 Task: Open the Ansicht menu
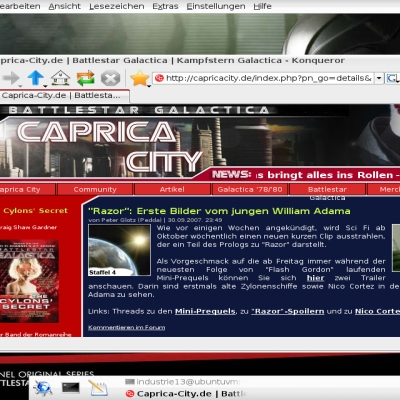pyautogui.click(x=65, y=6)
